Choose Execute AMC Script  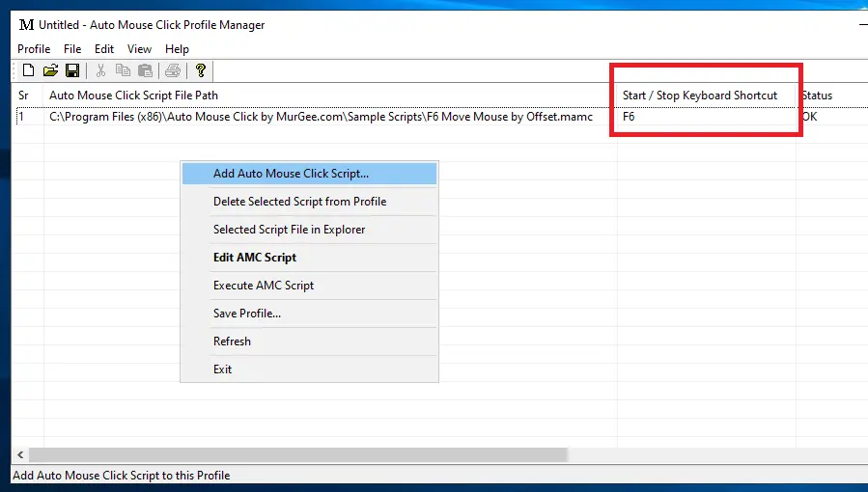309,286
